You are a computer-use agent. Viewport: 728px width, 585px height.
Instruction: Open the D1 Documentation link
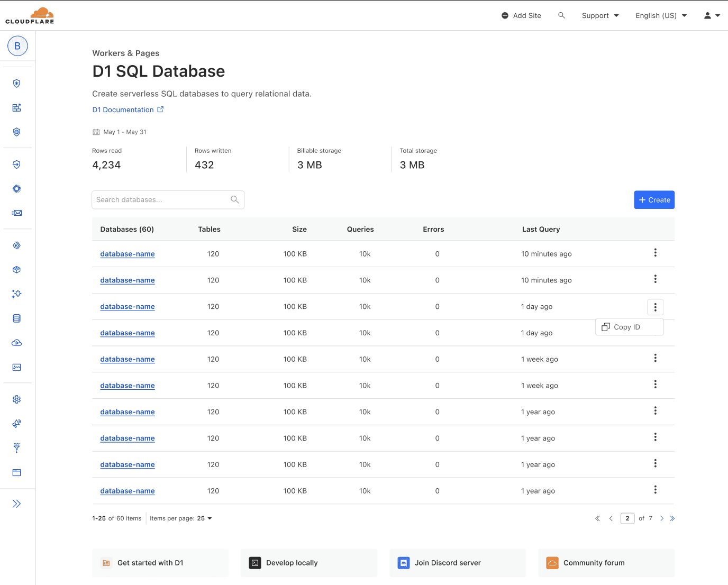click(x=128, y=109)
